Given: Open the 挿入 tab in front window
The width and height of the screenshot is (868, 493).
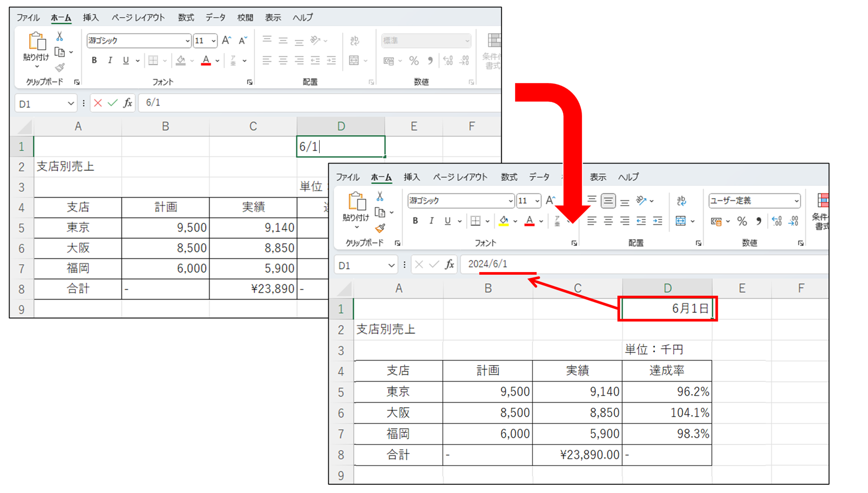Looking at the screenshot, I should tap(411, 177).
